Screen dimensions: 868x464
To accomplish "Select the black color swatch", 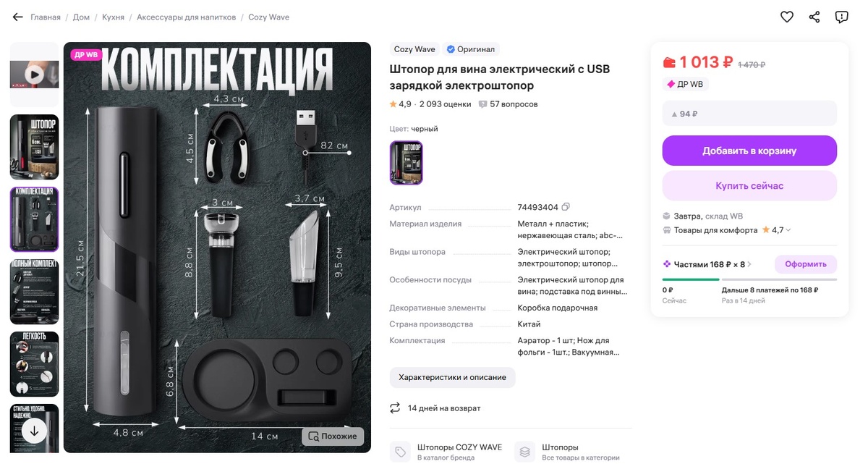I will tap(407, 163).
